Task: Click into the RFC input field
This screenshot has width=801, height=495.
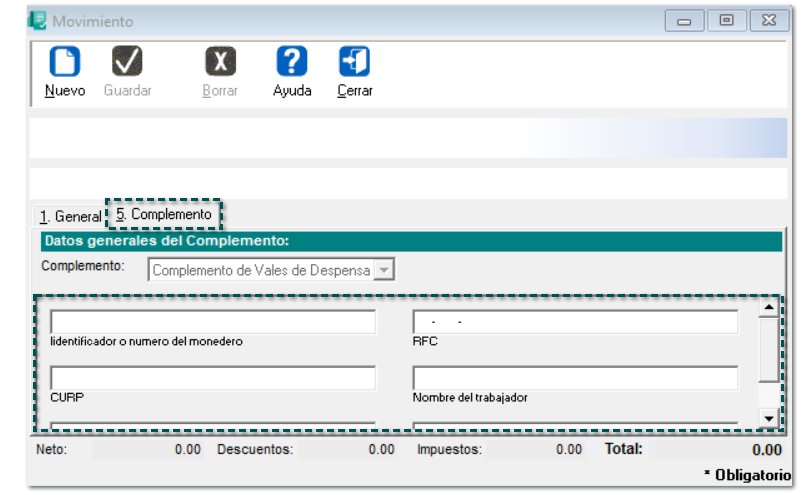Action: pyautogui.click(x=575, y=322)
